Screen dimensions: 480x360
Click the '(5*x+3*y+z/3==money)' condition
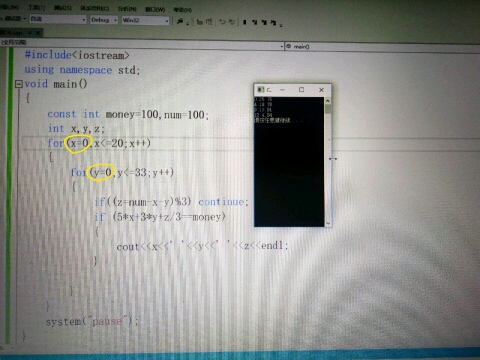(169, 217)
